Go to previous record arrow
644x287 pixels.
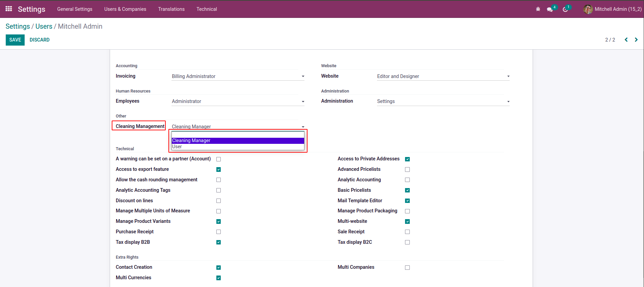pos(626,40)
